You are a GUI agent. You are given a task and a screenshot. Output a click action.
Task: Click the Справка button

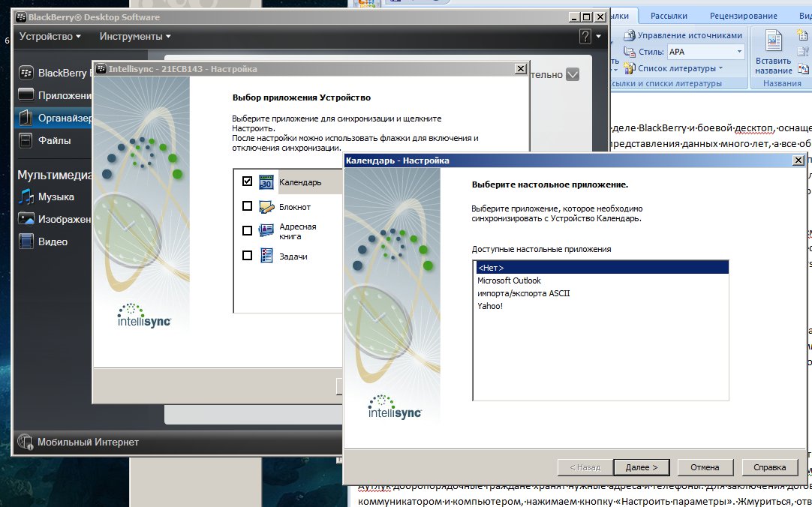(x=769, y=467)
